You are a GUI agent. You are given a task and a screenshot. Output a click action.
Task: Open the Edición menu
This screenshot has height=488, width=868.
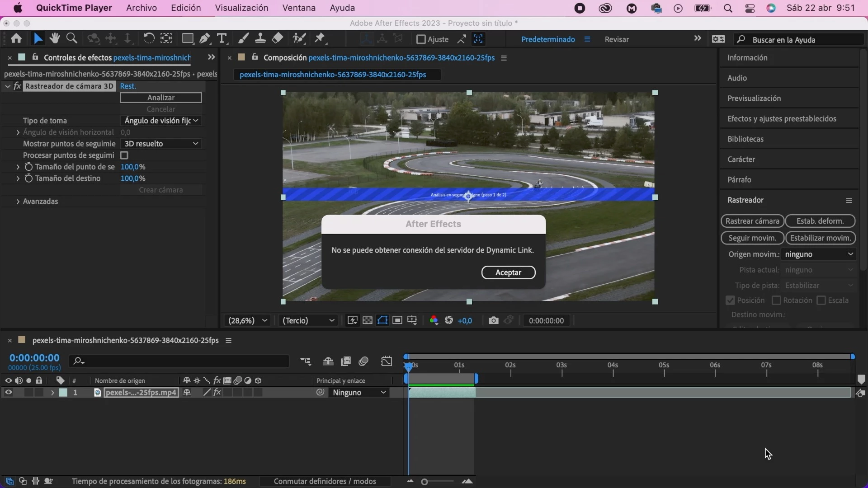[186, 8]
